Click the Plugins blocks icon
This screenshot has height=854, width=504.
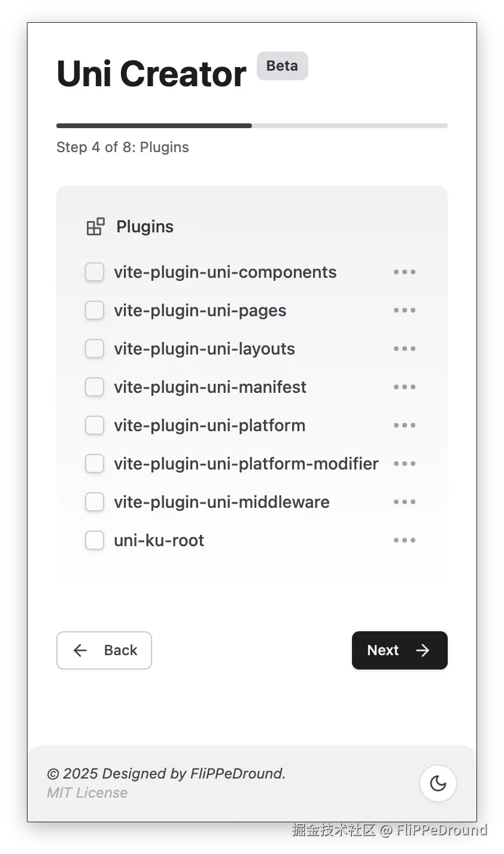pos(95,226)
